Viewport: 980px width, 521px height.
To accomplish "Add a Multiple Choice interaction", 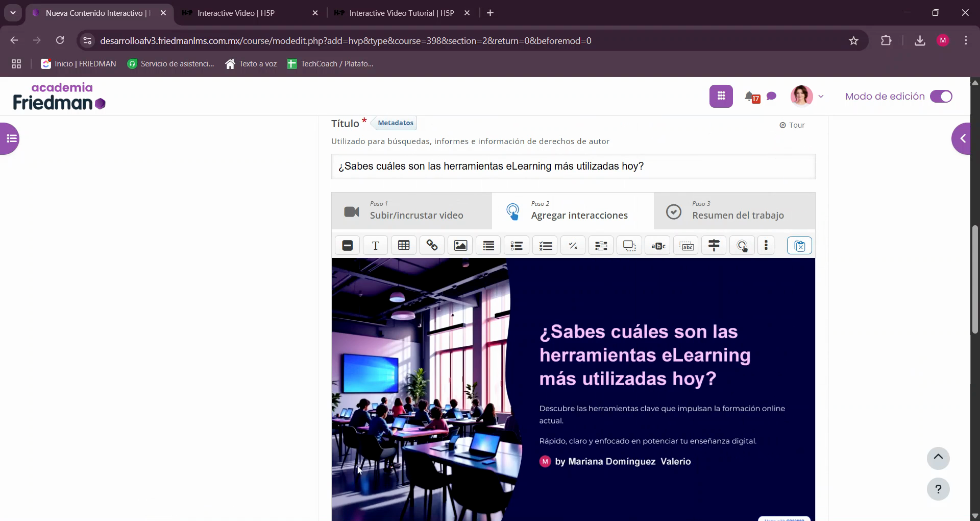I will point(545,246).
